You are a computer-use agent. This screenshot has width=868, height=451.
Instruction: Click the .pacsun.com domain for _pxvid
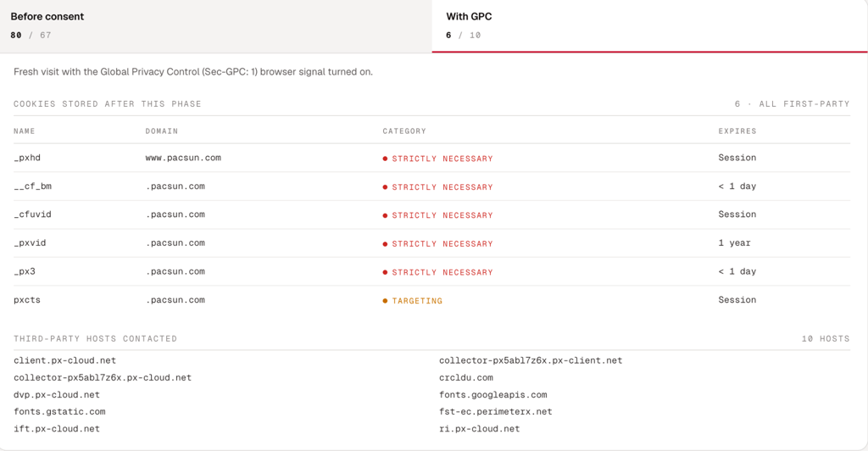point(175,243)
